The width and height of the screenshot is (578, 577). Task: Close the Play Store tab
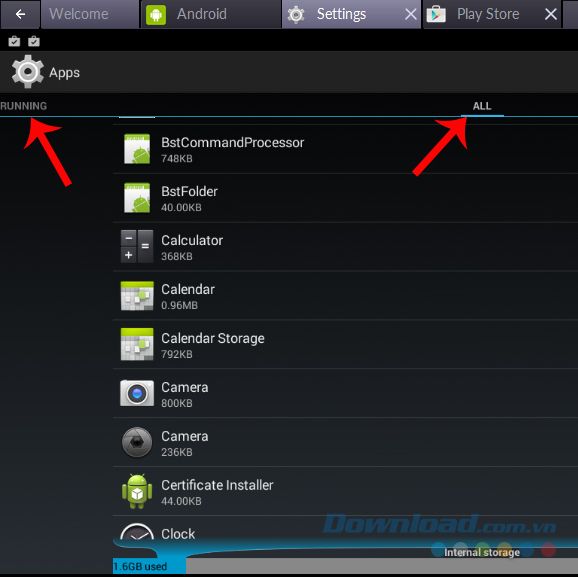pos(551,14)
